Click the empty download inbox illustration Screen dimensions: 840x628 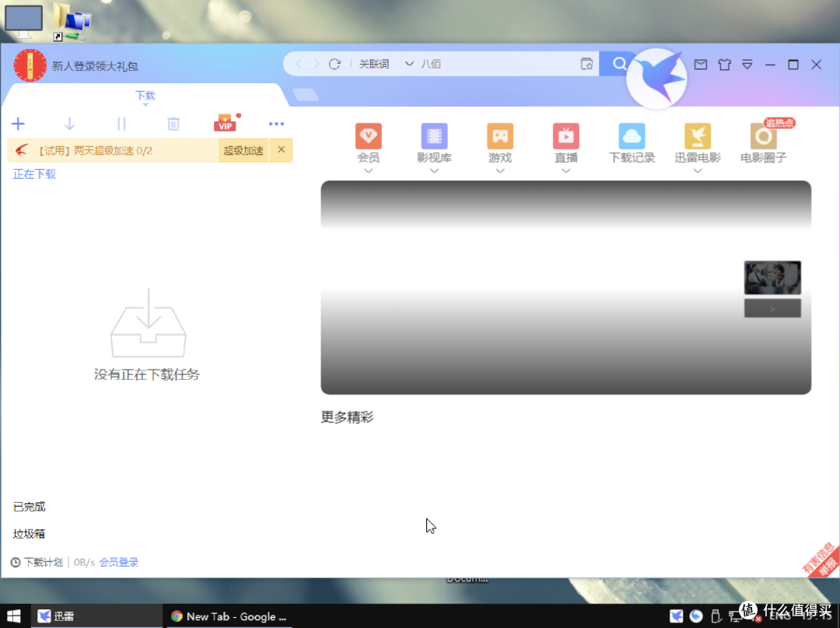pyautogui.click(x=149, y=323)
